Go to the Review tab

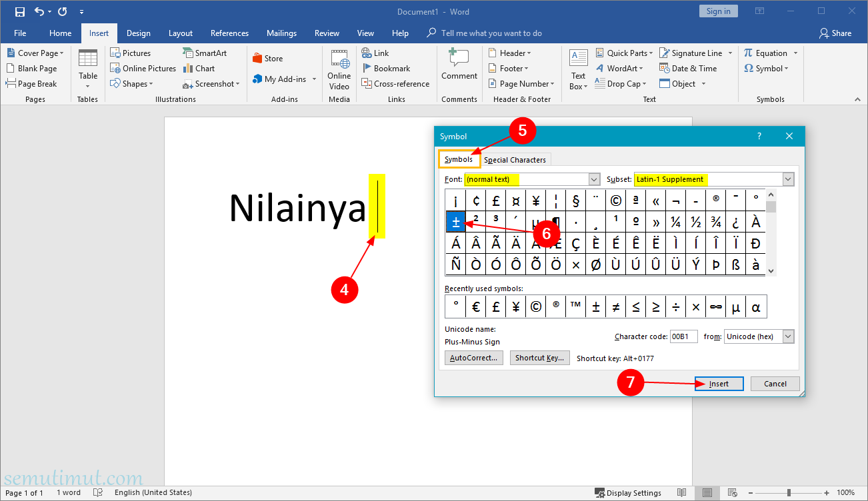327,33
